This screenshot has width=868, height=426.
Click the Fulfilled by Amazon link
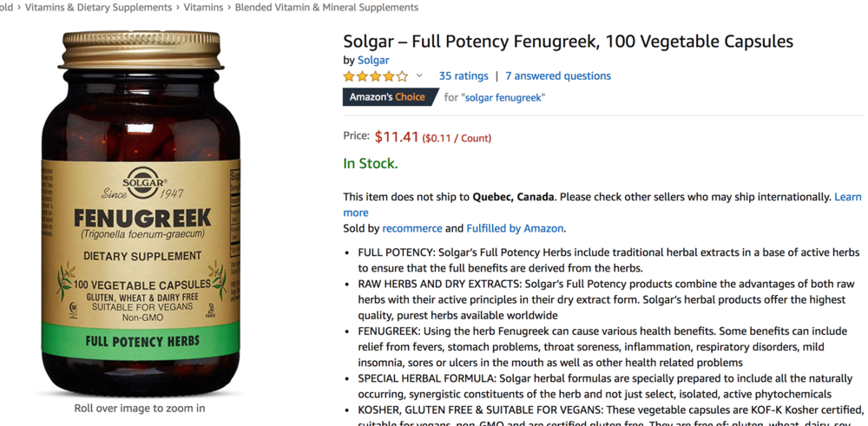coord(516,228)
